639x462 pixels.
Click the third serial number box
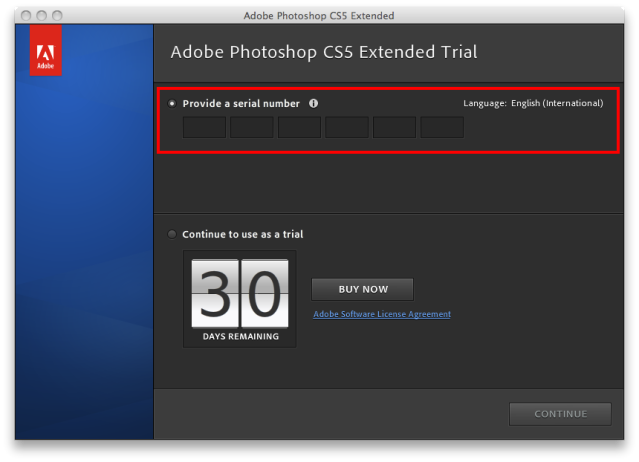tap(299, 127)
